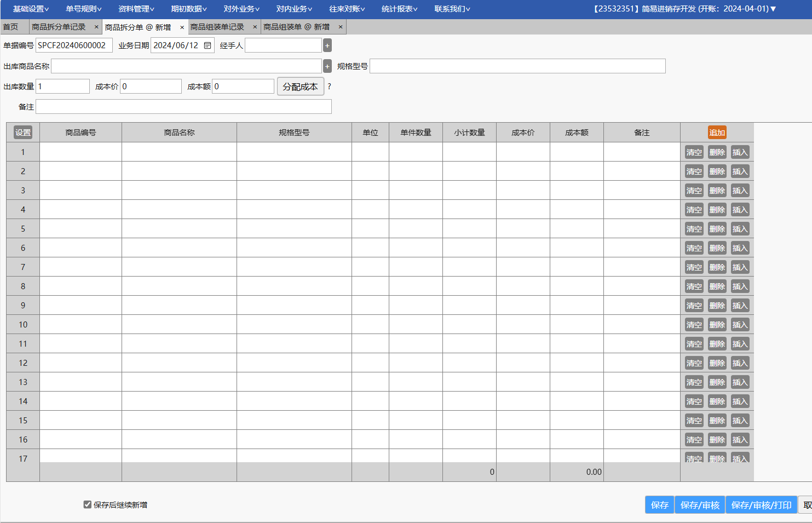Screen dimensions: 812x523
Task: Click the 成本额 input field
Action: pos(243,87)
